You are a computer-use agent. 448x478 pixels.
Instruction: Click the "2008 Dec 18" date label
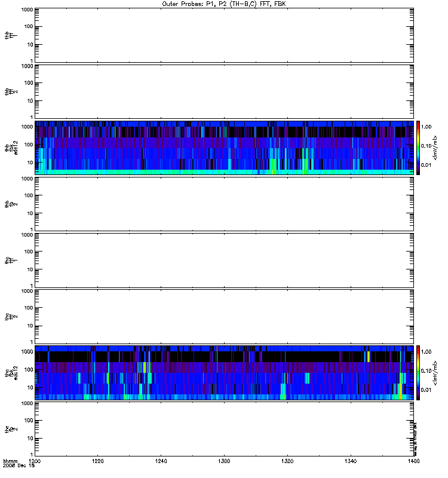pos(19,466)
